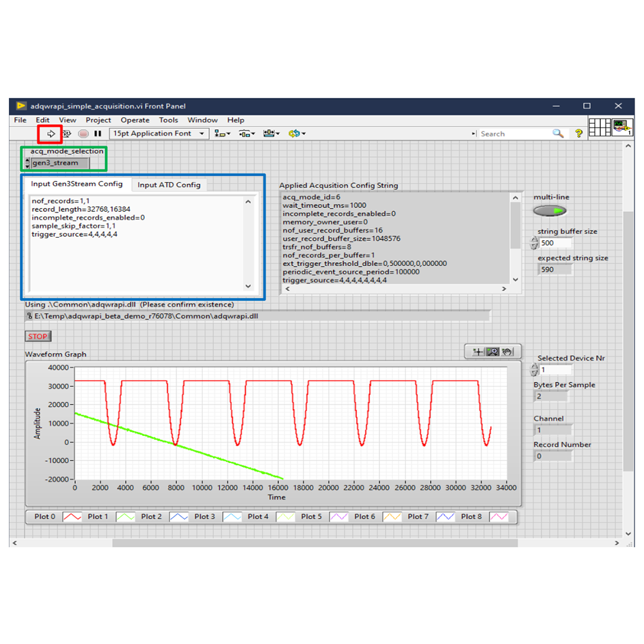Open Context Help via the question mark icon
The height and width of the screenshot is (644, 644).
click(578, 133)
